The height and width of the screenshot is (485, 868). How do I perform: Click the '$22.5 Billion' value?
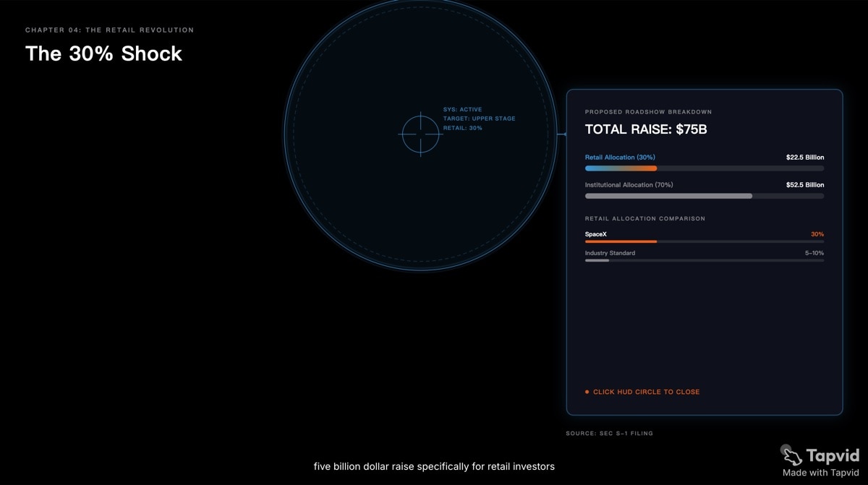coord(805,157)
